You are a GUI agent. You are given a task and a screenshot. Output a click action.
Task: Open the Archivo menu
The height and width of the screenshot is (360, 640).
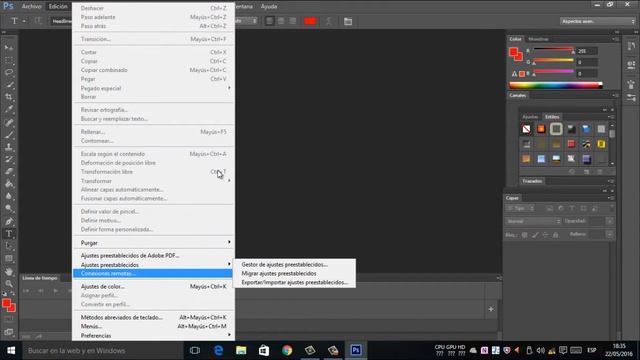(x=31, y=7)
